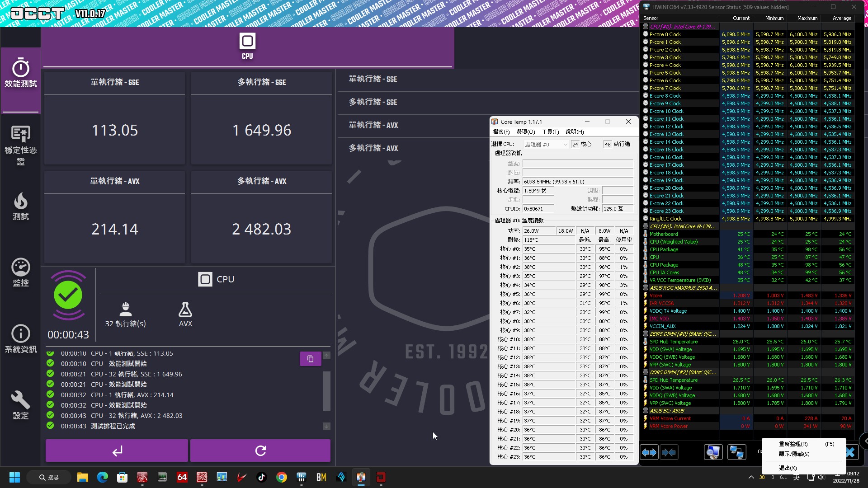This screenshot has height=488, width=868.
Task: Open 工具(T) menu in Core Temp
Action: (x=550, y=132)
